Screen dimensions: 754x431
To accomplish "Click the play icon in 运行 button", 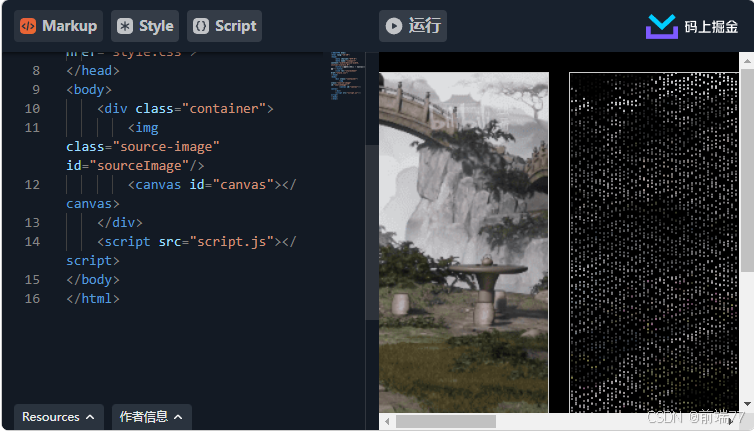I will pyautogui.click(x=394, y=26).
